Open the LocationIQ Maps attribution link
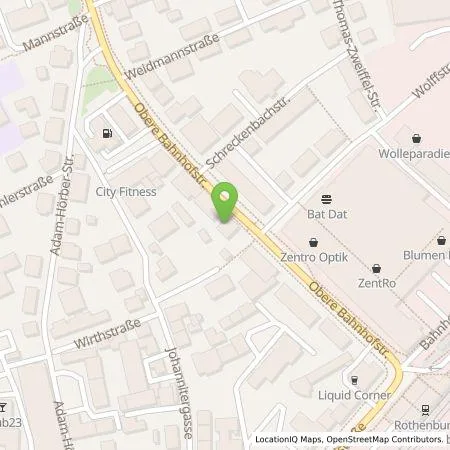This screenshot has width=450, height=450. click(288, 439)
